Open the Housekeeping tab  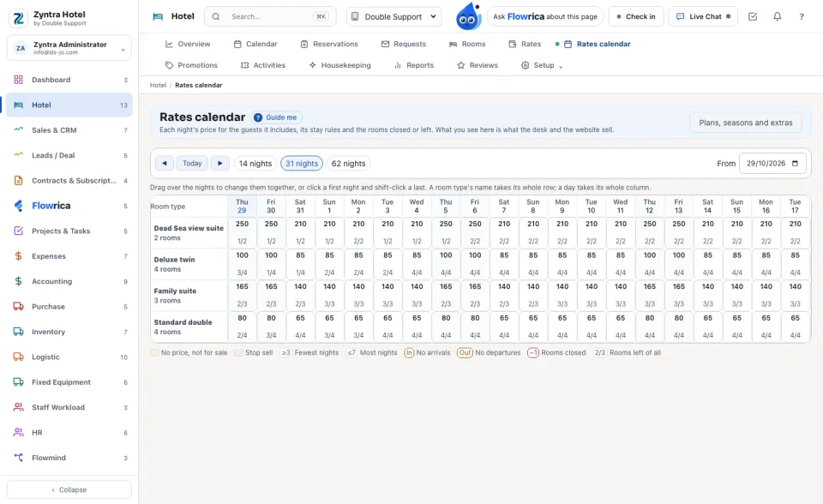pos(339,65)
